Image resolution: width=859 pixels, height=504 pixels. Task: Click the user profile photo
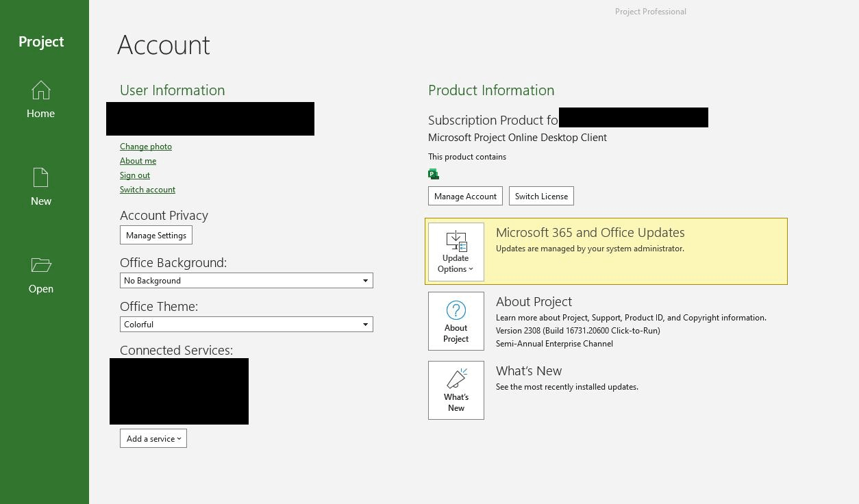[x=210, y=118]
